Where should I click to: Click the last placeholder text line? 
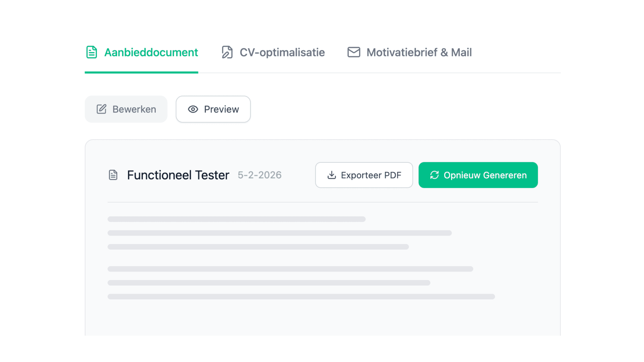pos(301,297)
